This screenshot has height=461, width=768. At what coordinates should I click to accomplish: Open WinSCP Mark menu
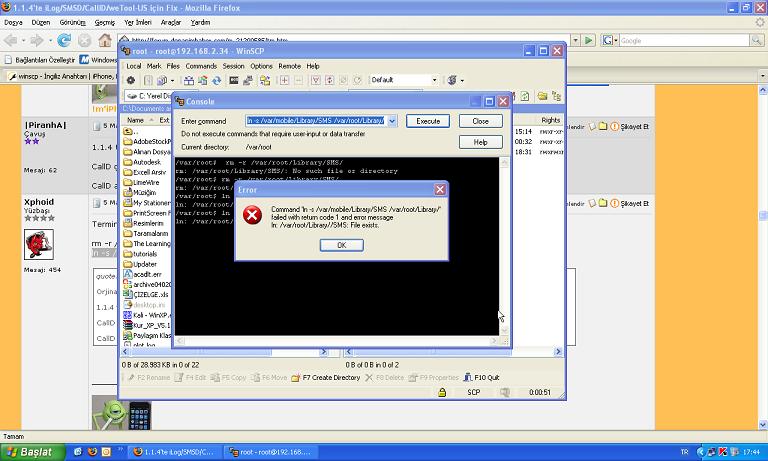[154, 66]
